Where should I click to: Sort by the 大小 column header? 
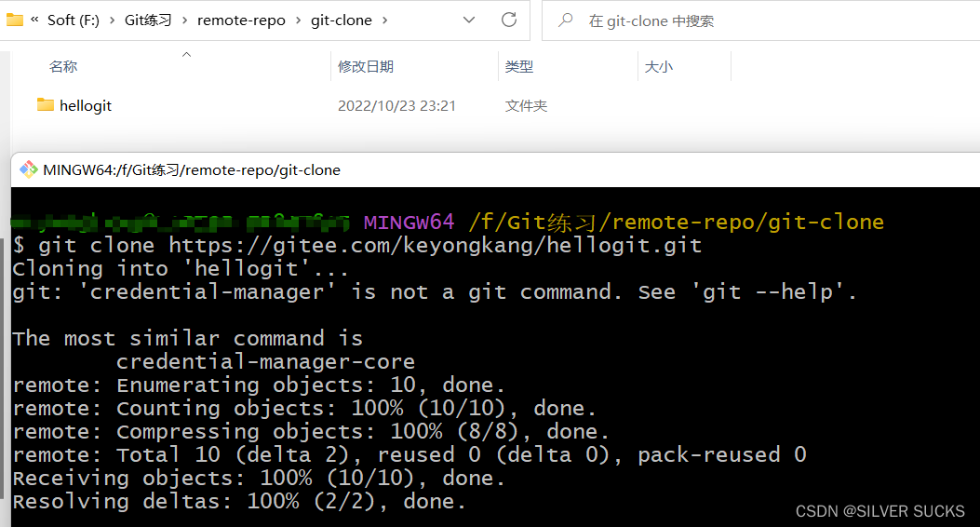click(x=658, y=66)
